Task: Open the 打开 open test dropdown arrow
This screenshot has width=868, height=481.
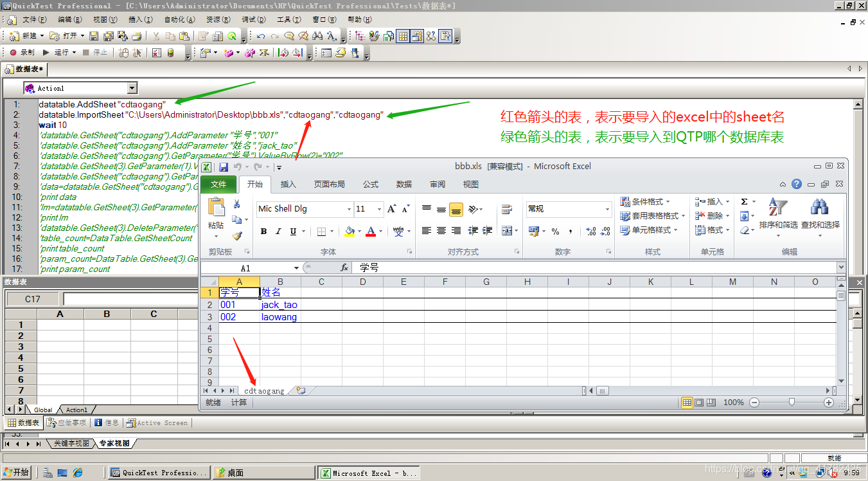Action: [x=82, y=36]
